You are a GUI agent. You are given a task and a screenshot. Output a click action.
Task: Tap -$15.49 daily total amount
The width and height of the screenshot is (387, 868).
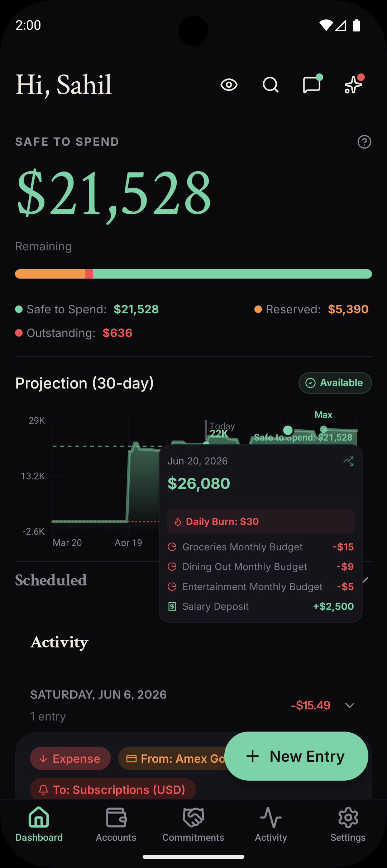(311, 705)
